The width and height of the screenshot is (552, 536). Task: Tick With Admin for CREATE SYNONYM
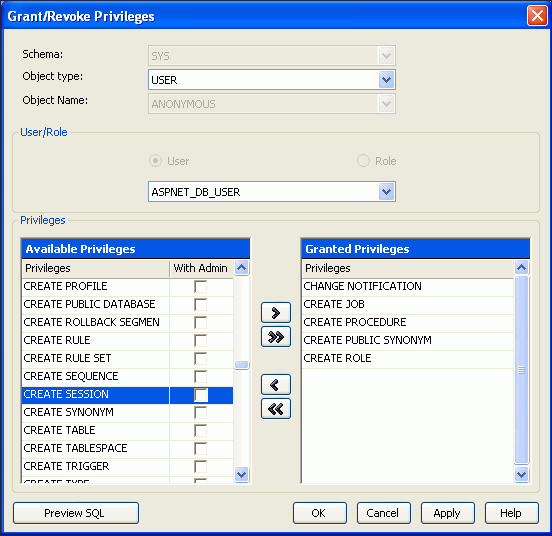200,412
